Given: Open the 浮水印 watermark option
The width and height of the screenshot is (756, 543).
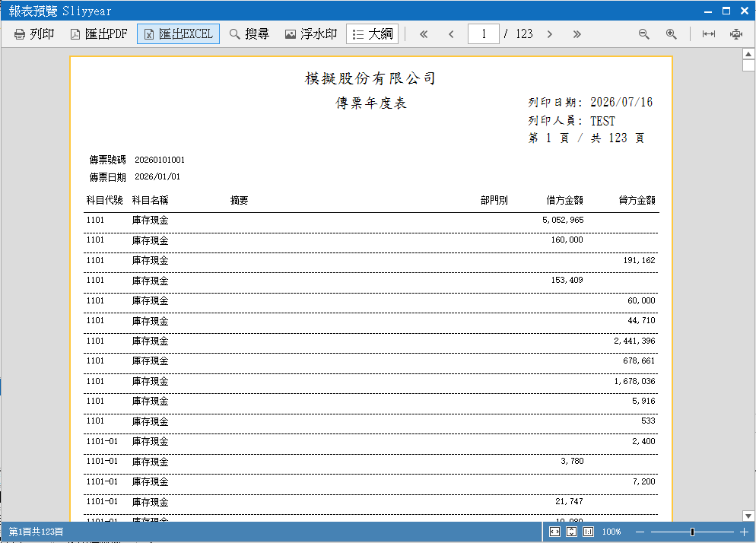Looking at the screenshot, I should pyautogui.click(x=311, y=33).
